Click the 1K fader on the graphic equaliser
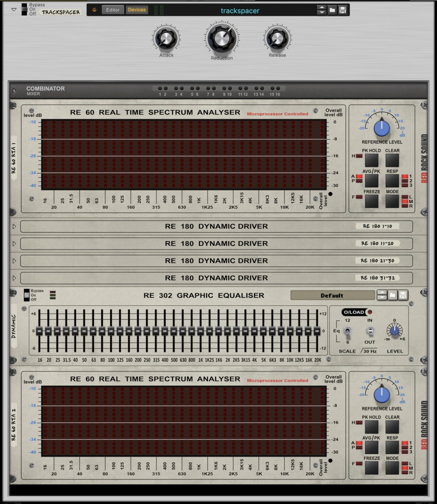 pyautogui.click(x=201, y=331)
